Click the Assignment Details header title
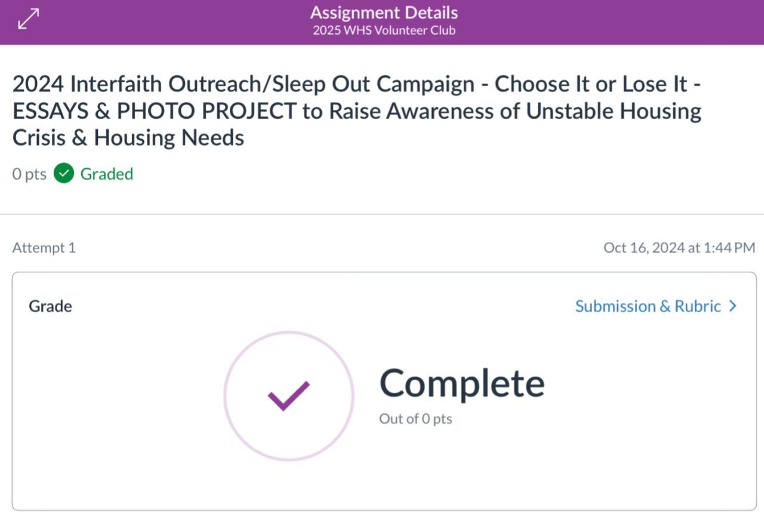 pos(384,13)
